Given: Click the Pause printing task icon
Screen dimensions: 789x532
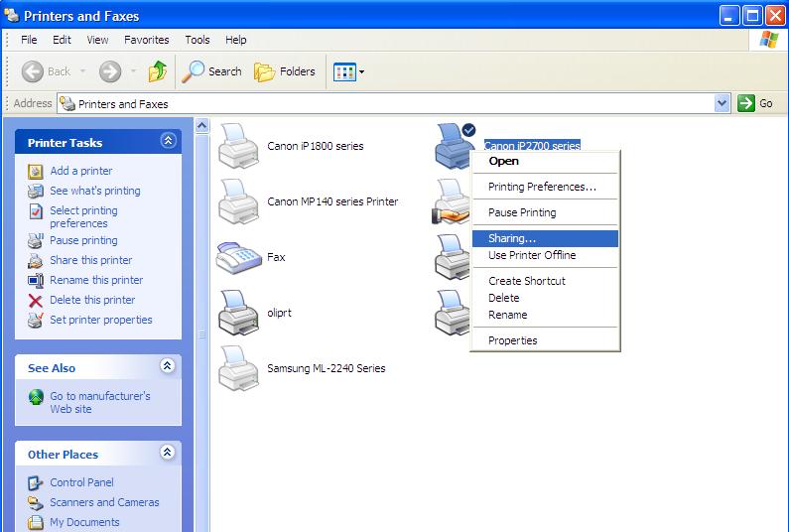Looking at the screenshot, I should pos(35,240).
